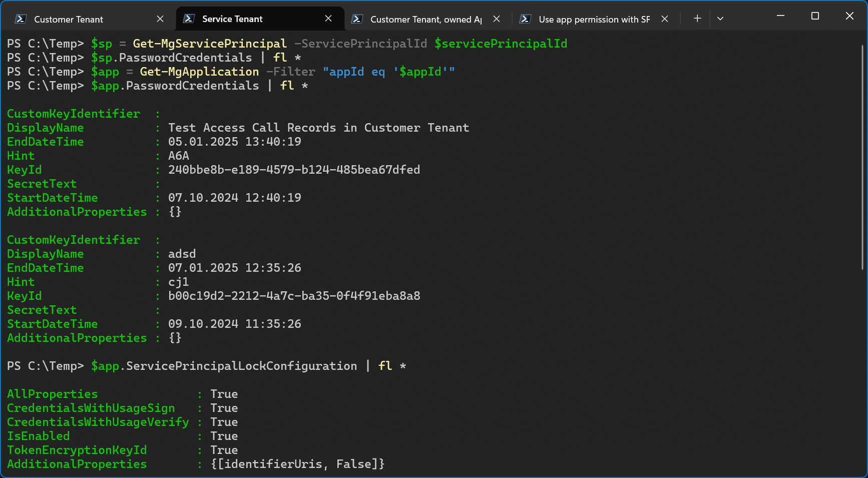Image resolution: width=868 pixels, height=478 pixels.
Task: Click the close icon on the Service Tenant tab
Action: (328, 19)
